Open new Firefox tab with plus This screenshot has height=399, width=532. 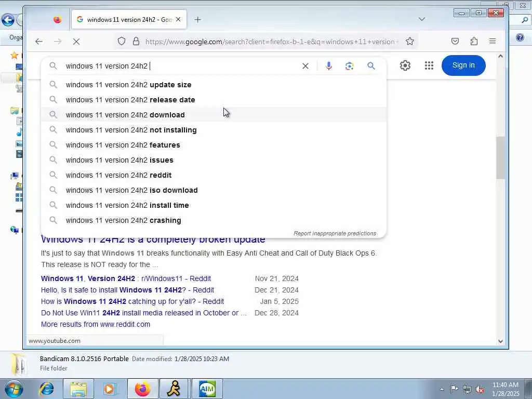click(x=198, y=20)
